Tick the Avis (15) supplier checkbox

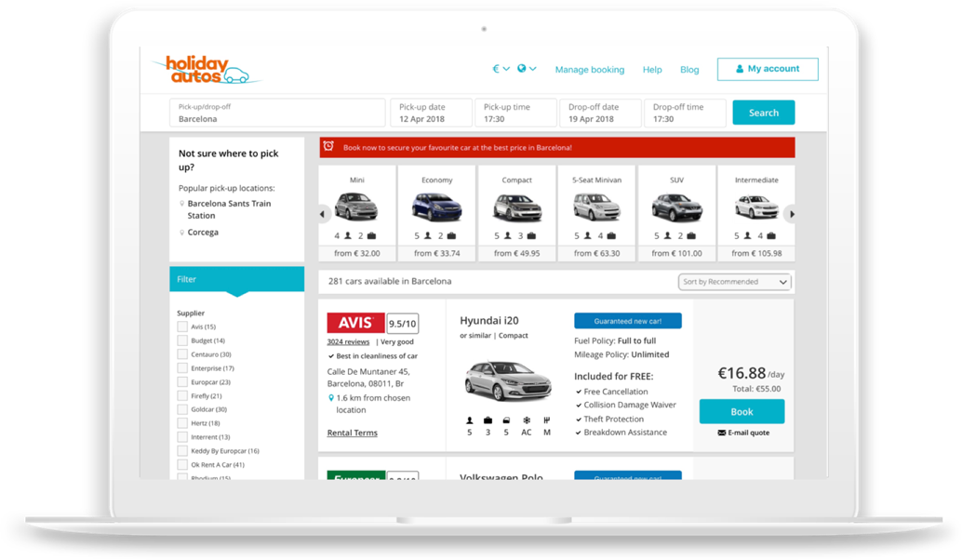[x=182, y=327]
